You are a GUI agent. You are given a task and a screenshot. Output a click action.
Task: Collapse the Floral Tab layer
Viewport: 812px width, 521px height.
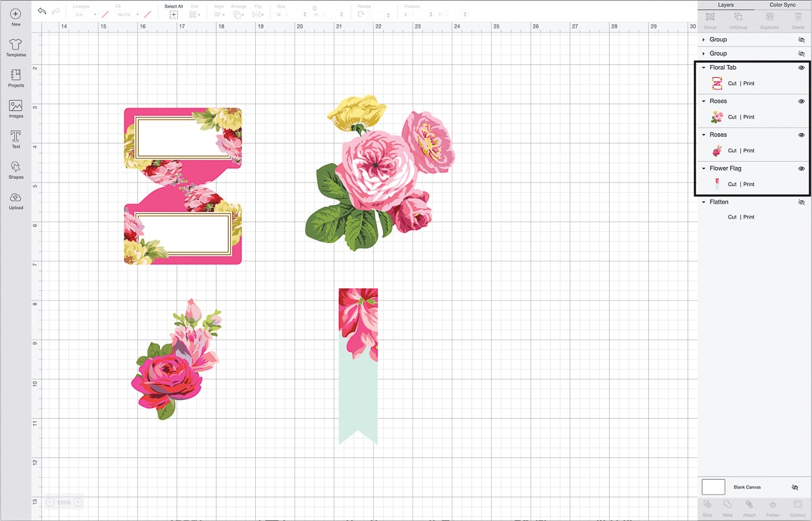tap(704, 68)
